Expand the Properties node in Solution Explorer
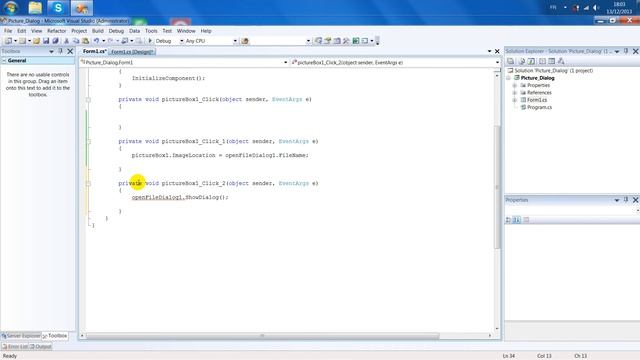The height and width of the screenshot is (360, 640). 515,86
